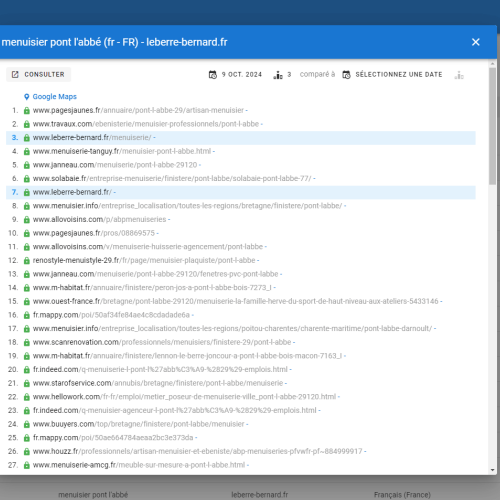Open result 23 indeed menuisier-agenceur link
The image size is (500, 500).
[x=175, y=411]
